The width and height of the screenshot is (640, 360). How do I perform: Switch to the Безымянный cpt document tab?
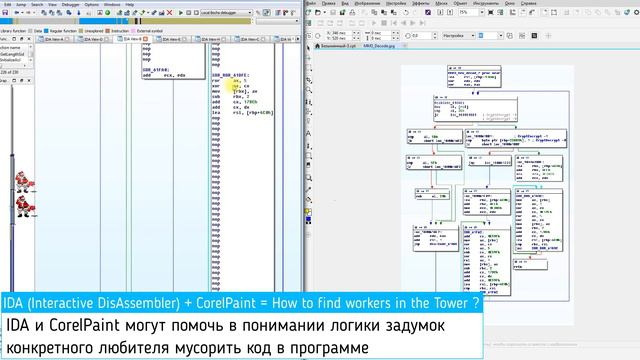click(336, 46)
